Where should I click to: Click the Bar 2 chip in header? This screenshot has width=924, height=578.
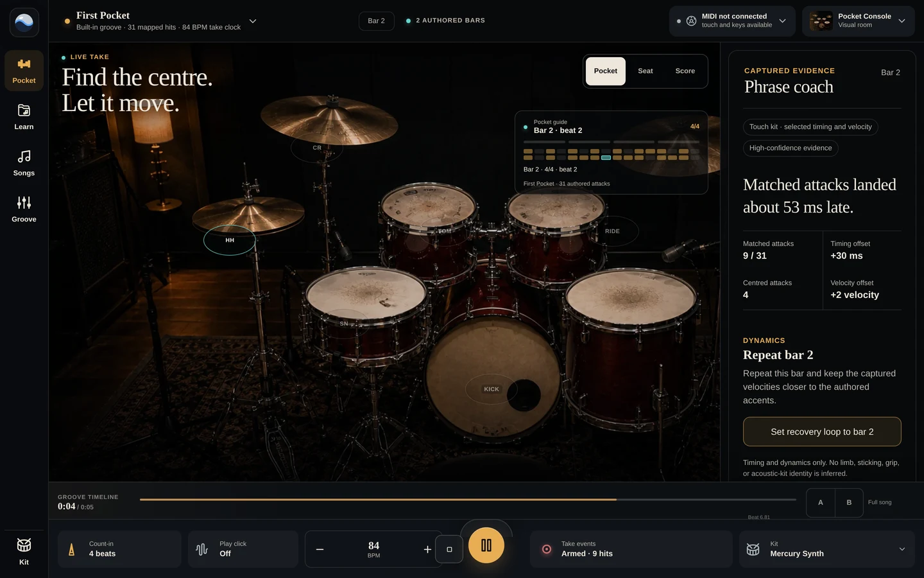point(377,21)
